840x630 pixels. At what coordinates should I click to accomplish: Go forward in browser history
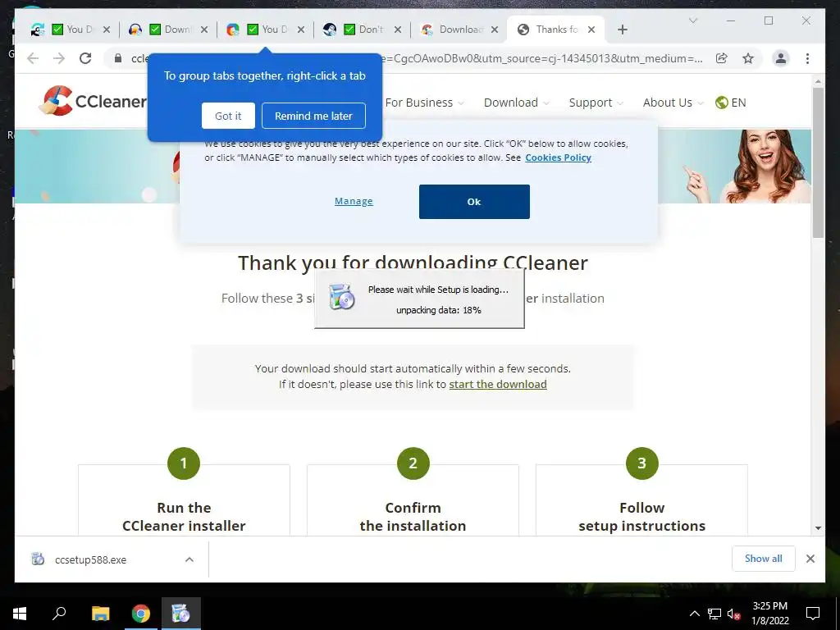click(59, 58)
